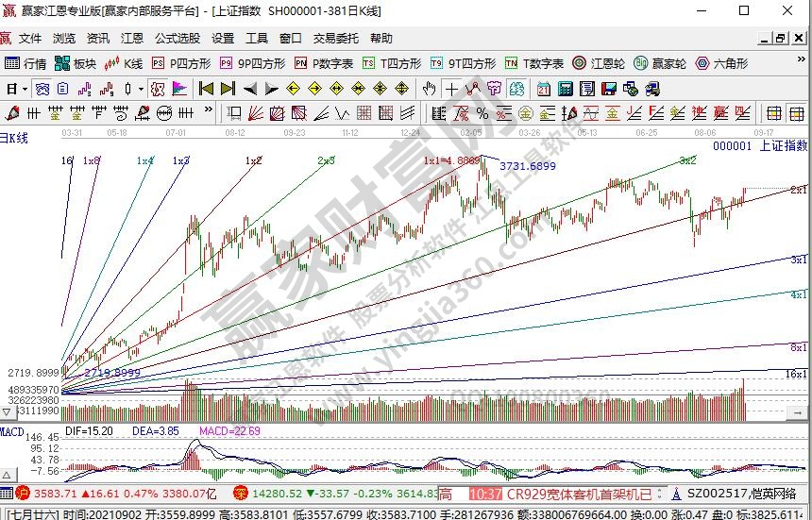Jump to the first bar with the skip-to-start arrow
812x520 pixels.
click(206, 89)
